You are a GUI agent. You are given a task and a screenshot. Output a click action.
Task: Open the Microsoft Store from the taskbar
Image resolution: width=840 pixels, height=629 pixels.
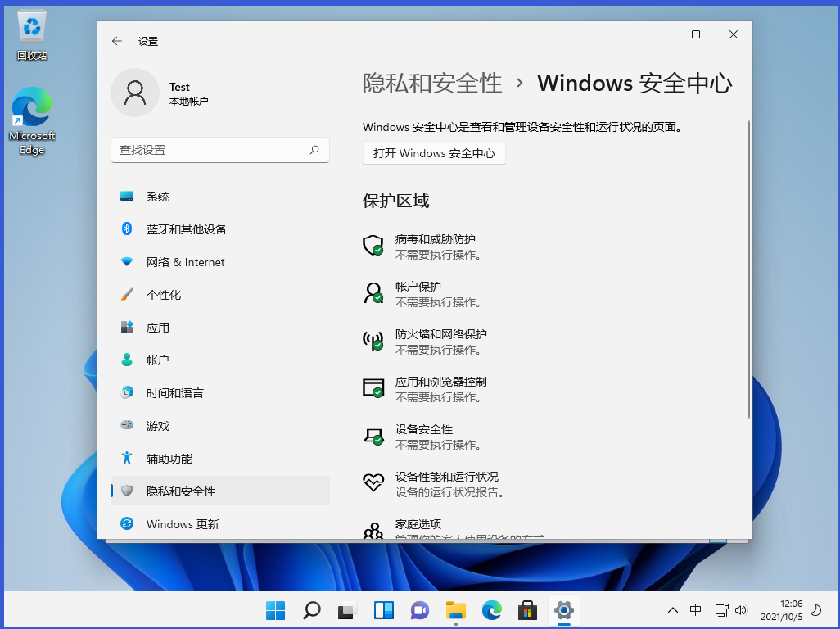527,610
